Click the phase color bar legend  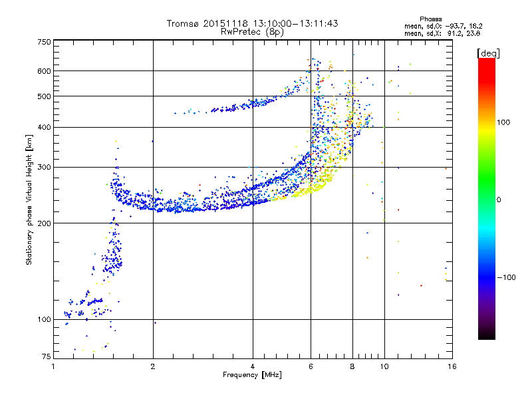(487, 198)
